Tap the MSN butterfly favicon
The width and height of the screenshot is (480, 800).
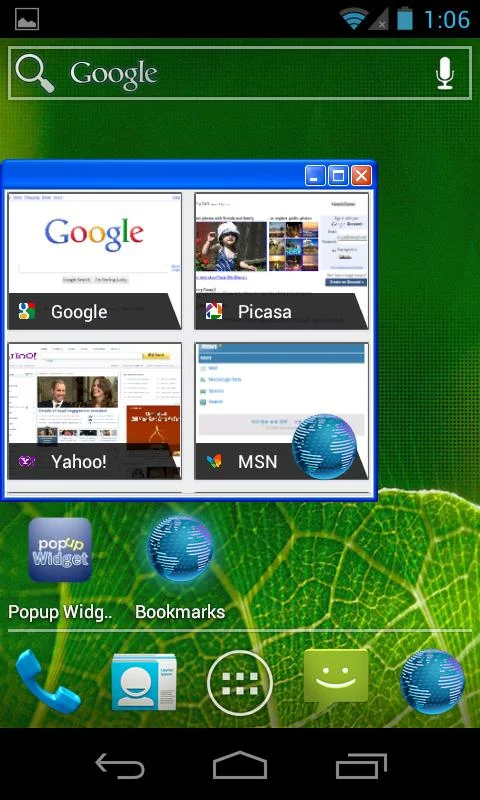214,461
